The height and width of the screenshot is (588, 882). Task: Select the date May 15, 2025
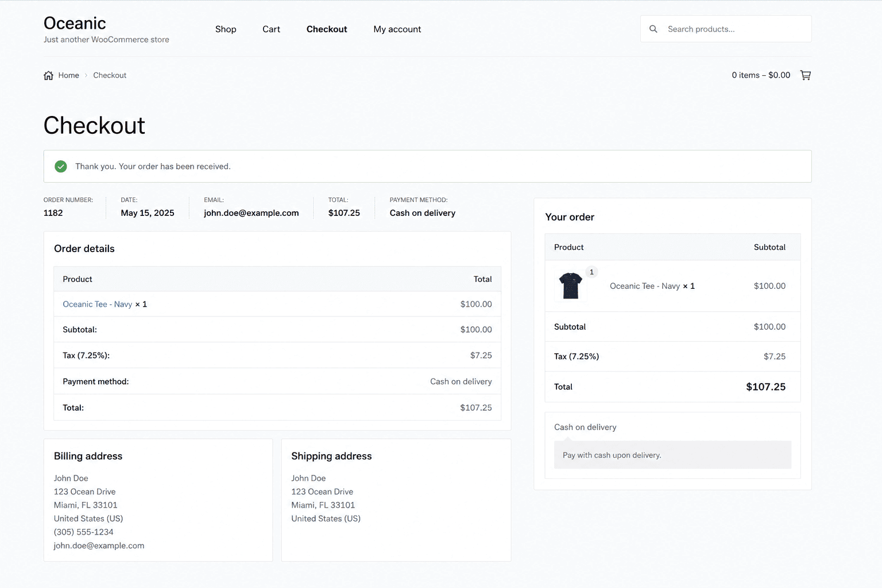click(148, 213)
